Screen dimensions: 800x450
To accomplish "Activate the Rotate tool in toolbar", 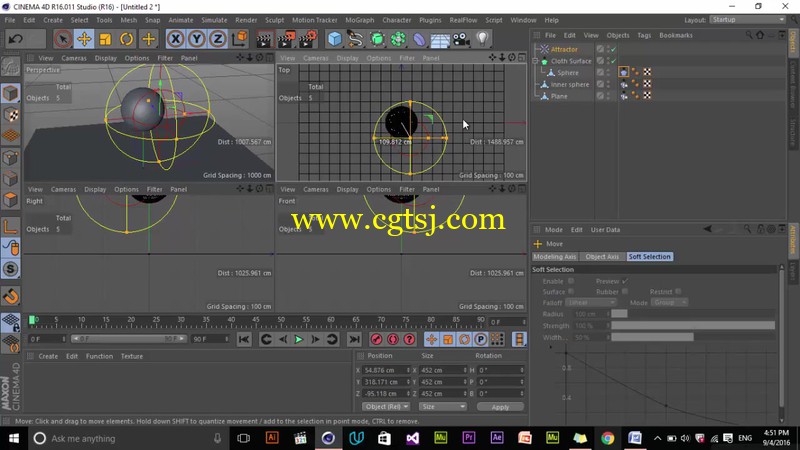I will point(127,39).
